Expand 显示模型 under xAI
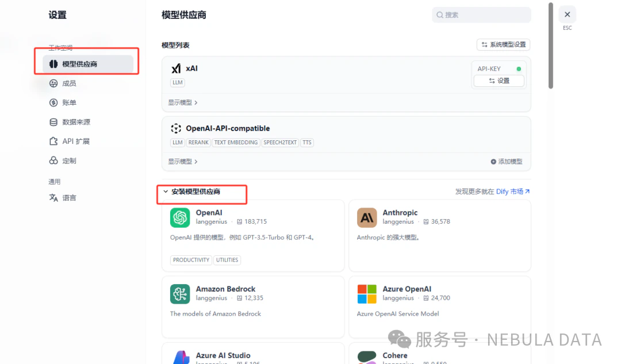 coord(183,102)
